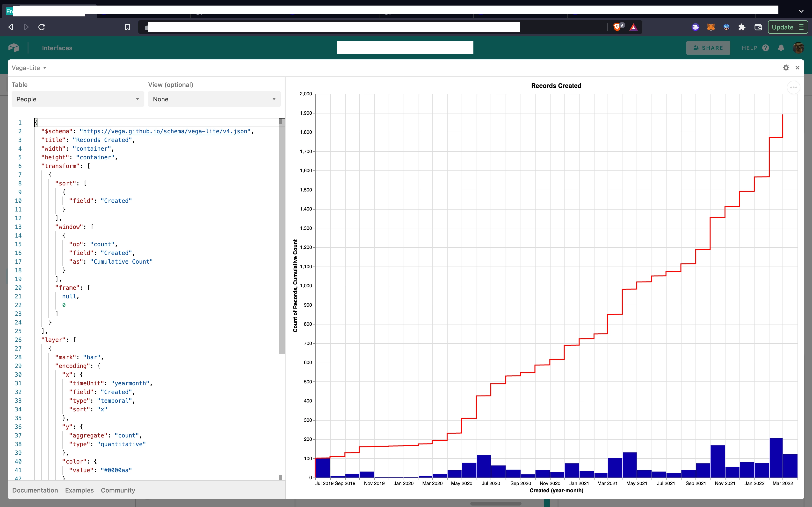
Task: Open the Brave Shields icon
Action: click(x=617, y=27)
